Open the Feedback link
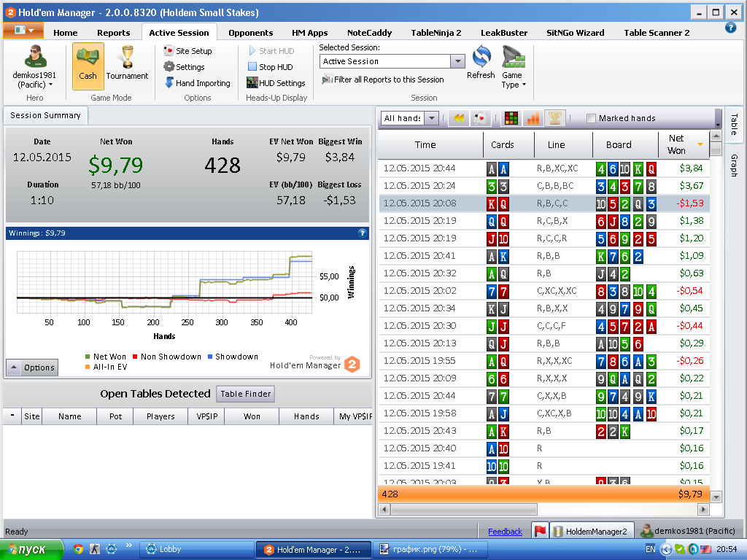This screenshot has height=560, width=747. pos(505,532)
